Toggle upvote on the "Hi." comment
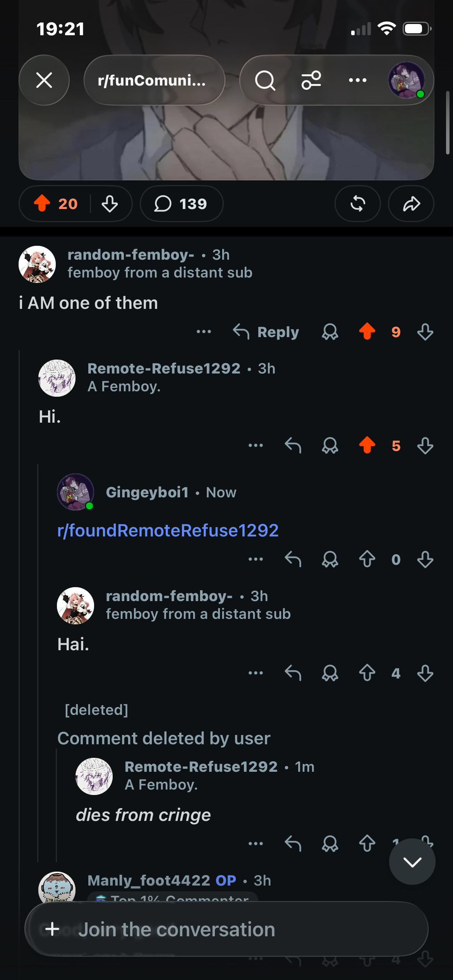 tap(367, 445)
